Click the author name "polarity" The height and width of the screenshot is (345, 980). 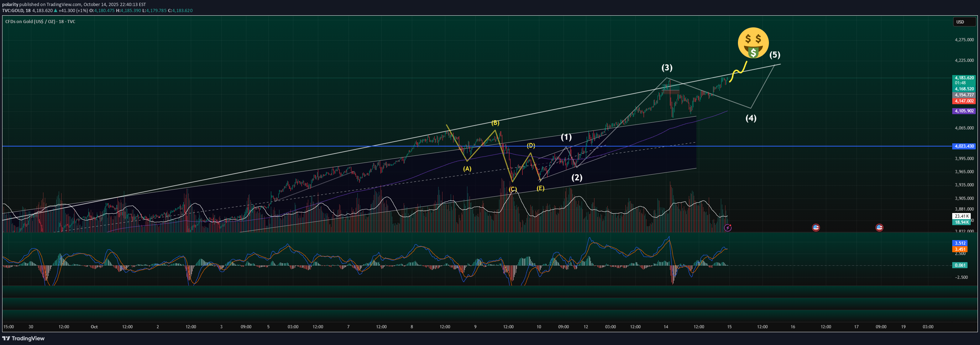click(10, 5)
